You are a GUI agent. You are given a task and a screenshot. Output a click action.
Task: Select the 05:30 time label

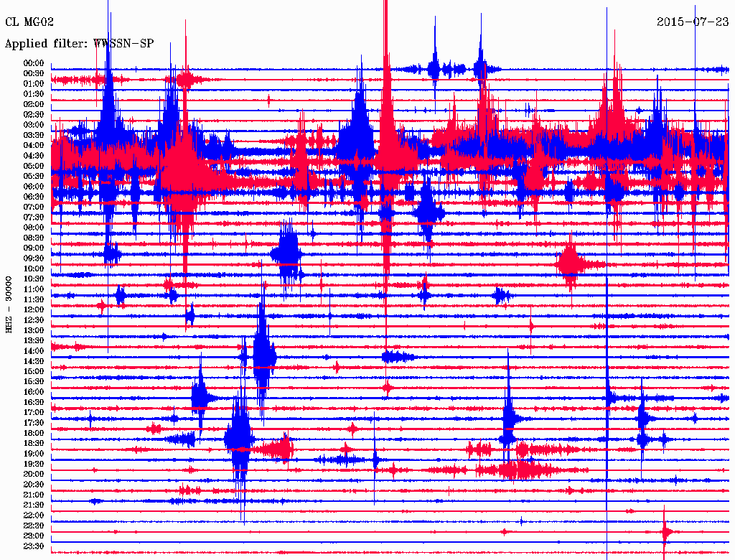(x=34, y=176)
